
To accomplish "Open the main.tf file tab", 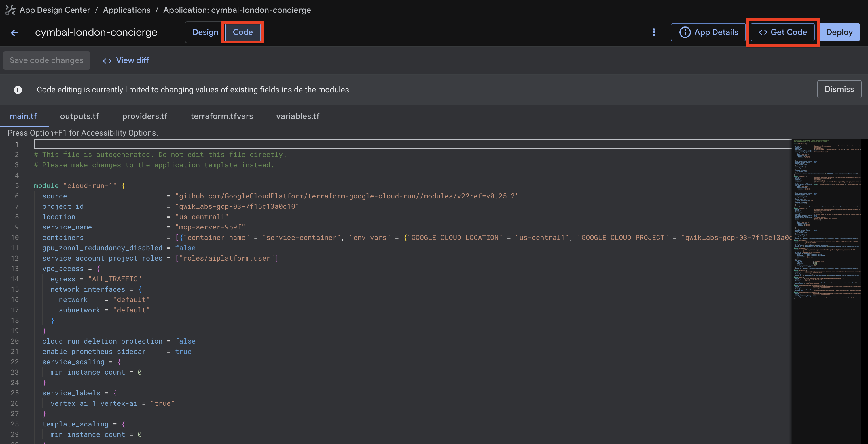I will tap(23, 116).
